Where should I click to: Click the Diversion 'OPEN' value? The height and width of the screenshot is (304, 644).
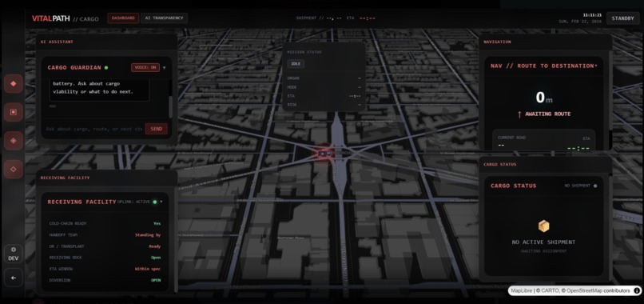coord(156,280)
